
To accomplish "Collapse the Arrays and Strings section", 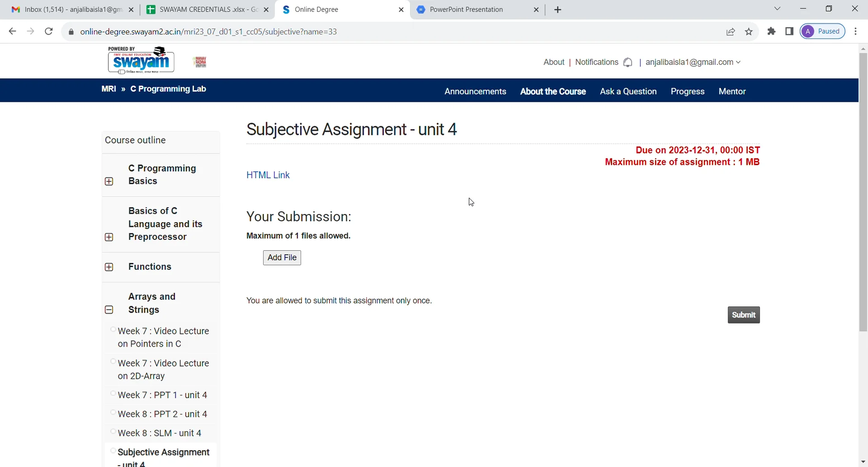I will point(109,310).
